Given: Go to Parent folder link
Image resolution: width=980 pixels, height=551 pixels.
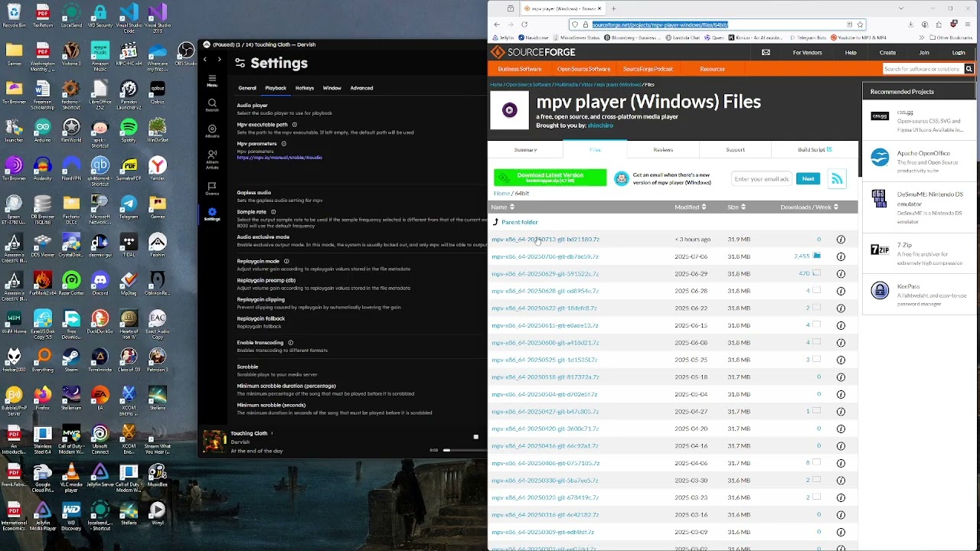Looking at the screenshot, I should [x=519, y=222].
